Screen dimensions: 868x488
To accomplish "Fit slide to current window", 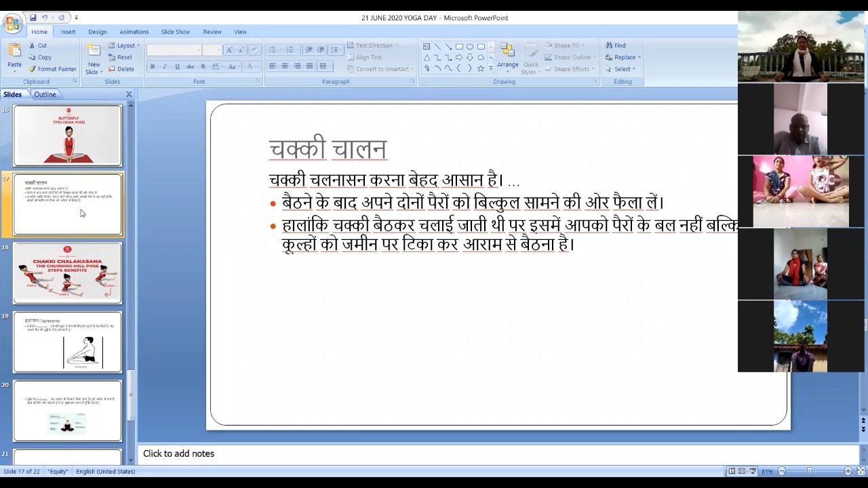I will (861, 471).
